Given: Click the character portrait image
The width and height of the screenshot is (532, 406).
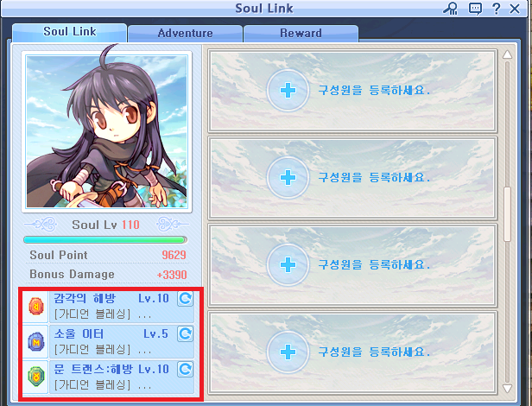Looking at the screenshot, I should point(107,131).
